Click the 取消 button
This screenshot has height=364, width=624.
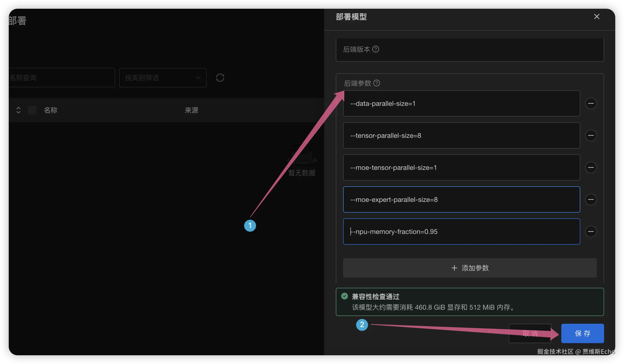530,333
